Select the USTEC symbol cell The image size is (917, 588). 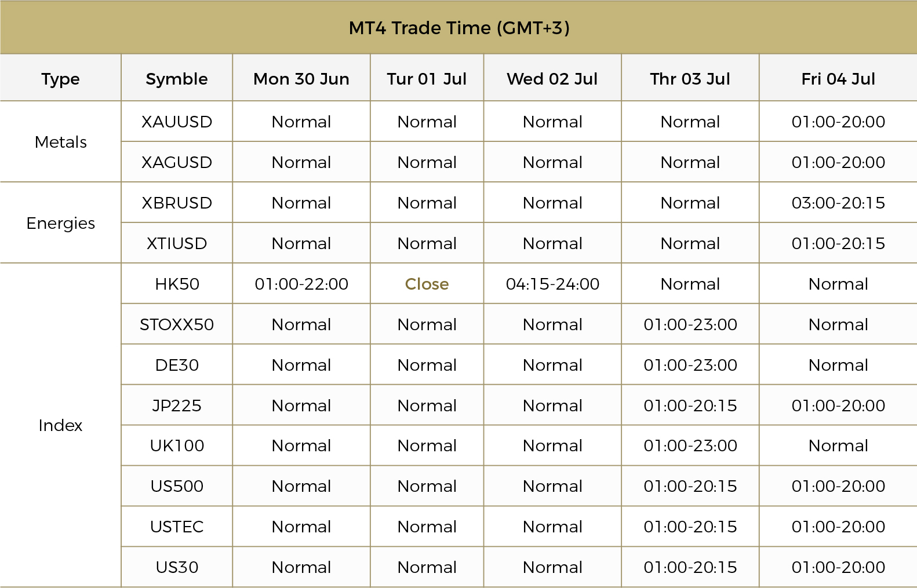tap(177, 527)
